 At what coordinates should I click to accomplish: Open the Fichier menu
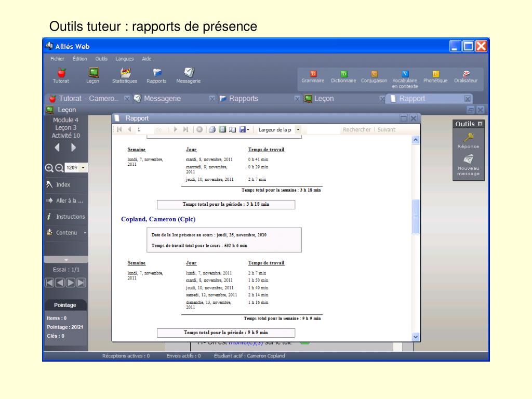point(57,59)
